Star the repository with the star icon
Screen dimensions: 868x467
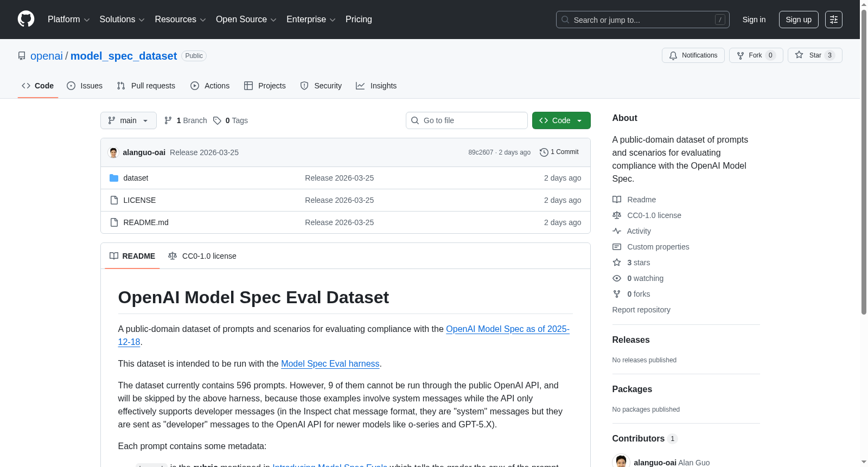click(x=799, y=55)
